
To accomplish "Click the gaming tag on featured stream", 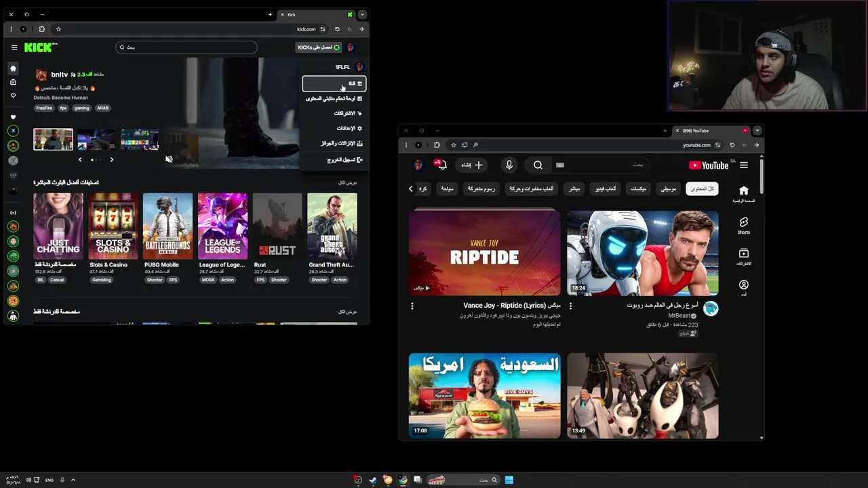I will pos(82,108).
